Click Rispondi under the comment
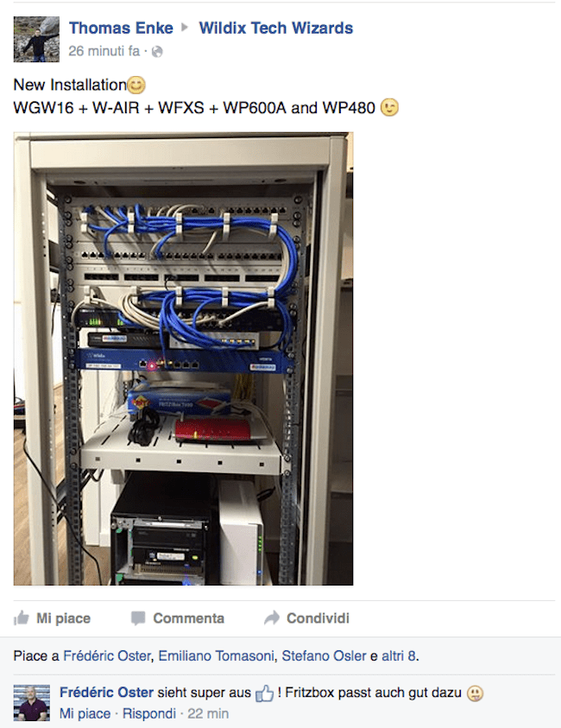 pyautogui.click(x=149, y=713)
